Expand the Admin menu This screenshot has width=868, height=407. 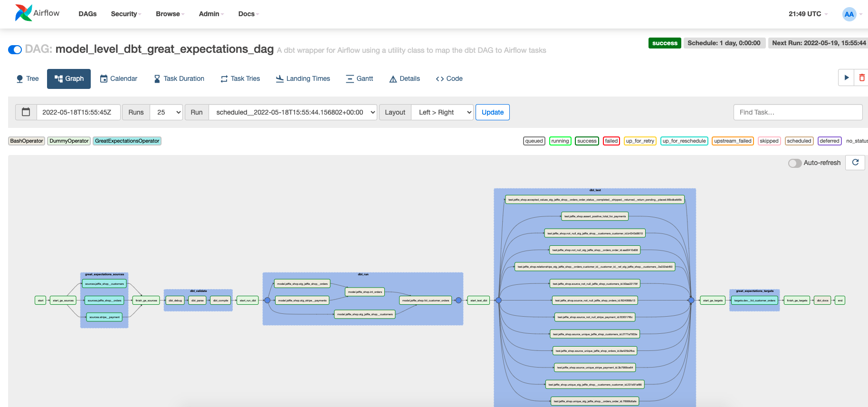coord(211,14)
